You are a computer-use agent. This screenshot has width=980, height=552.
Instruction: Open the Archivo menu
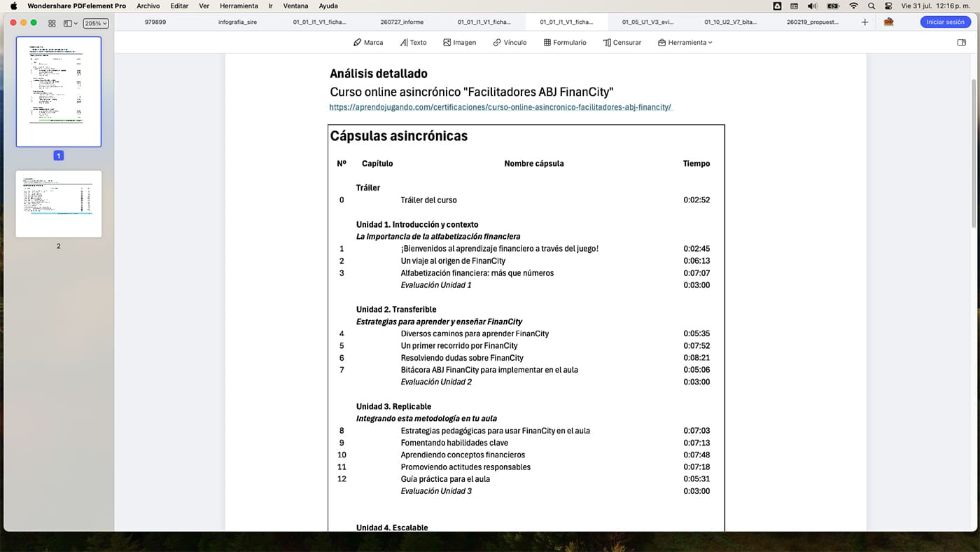[x=148, y=6]
